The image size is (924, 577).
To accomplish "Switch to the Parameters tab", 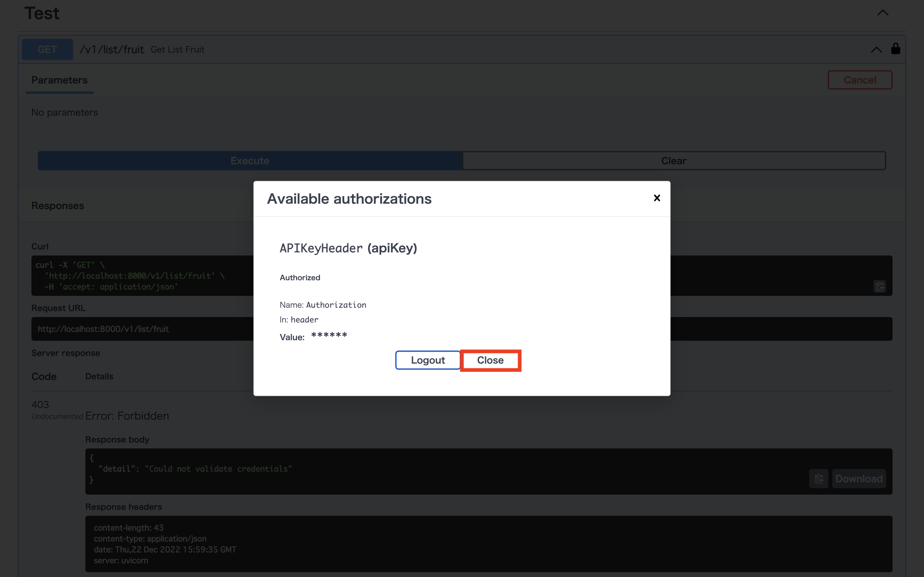I will click(x=59, y=80).
